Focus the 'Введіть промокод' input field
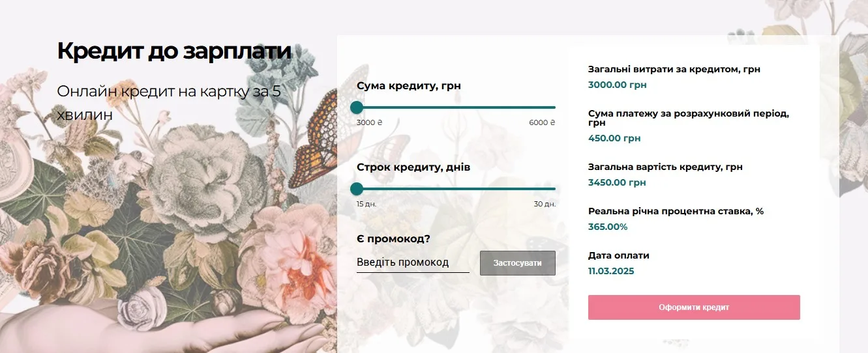 [413, 262]
